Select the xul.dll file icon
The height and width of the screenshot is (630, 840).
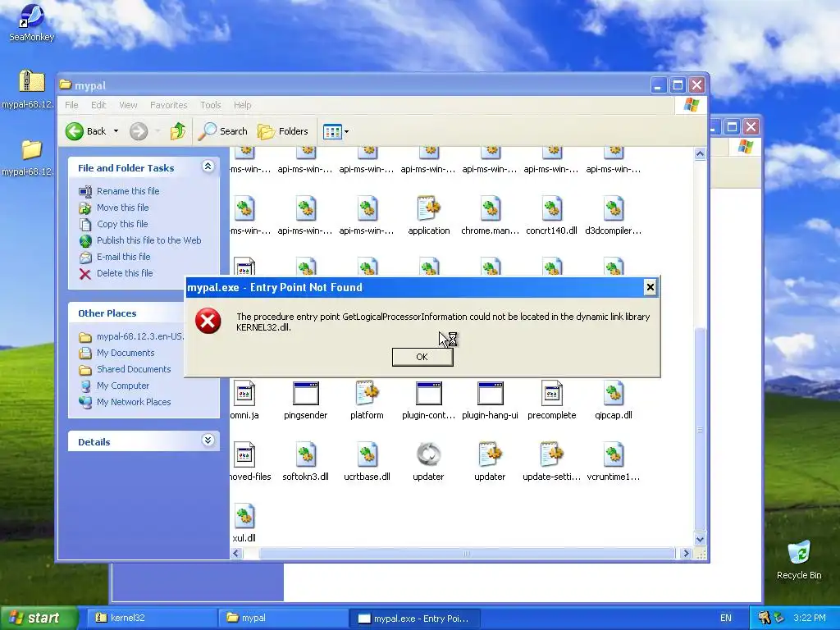click(244, 517)
